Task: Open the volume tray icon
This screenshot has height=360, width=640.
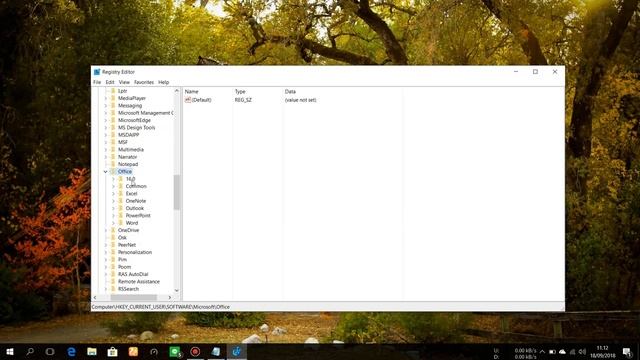Action: pos(582,352)
